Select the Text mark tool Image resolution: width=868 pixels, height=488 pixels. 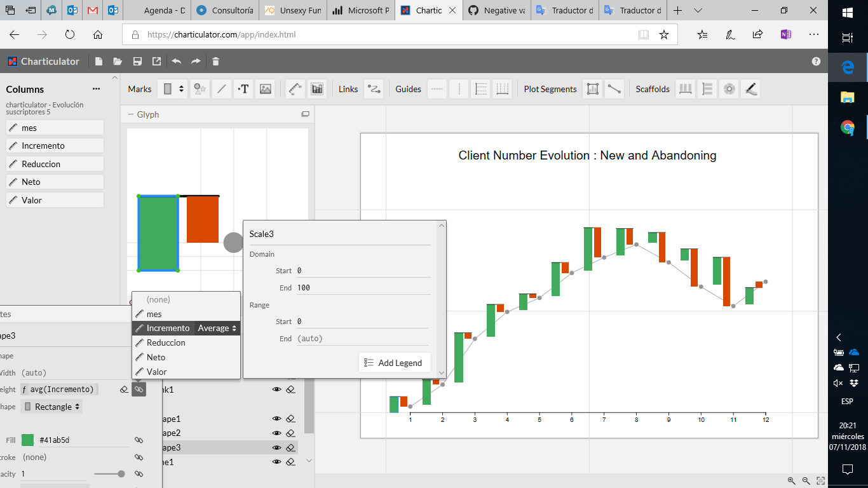coord(243,88)
